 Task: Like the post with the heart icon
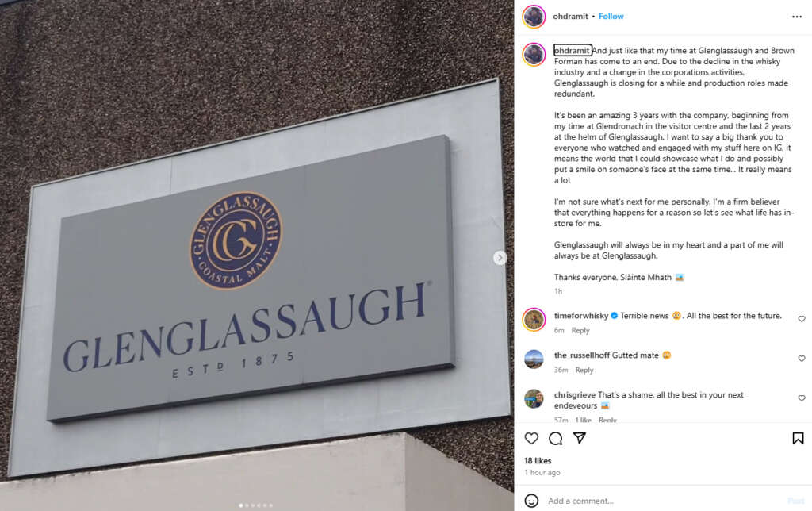tap(531, 439)
